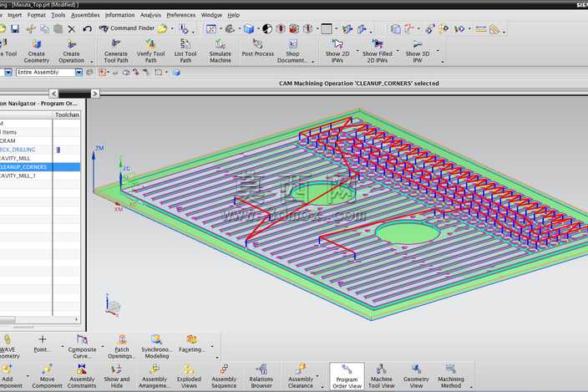
Task: Open the Analysis menu
Action: click(x=150, y=15)
